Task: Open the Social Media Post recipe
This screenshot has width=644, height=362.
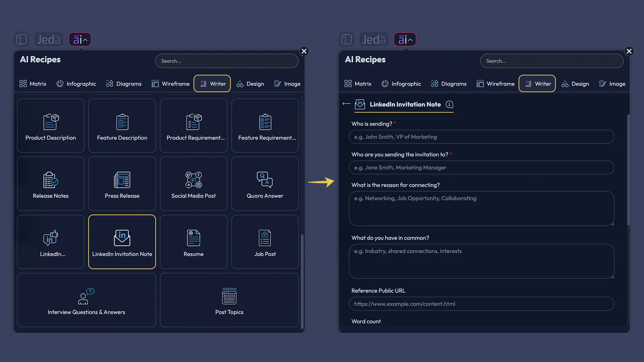Action: tap(194, 184)
